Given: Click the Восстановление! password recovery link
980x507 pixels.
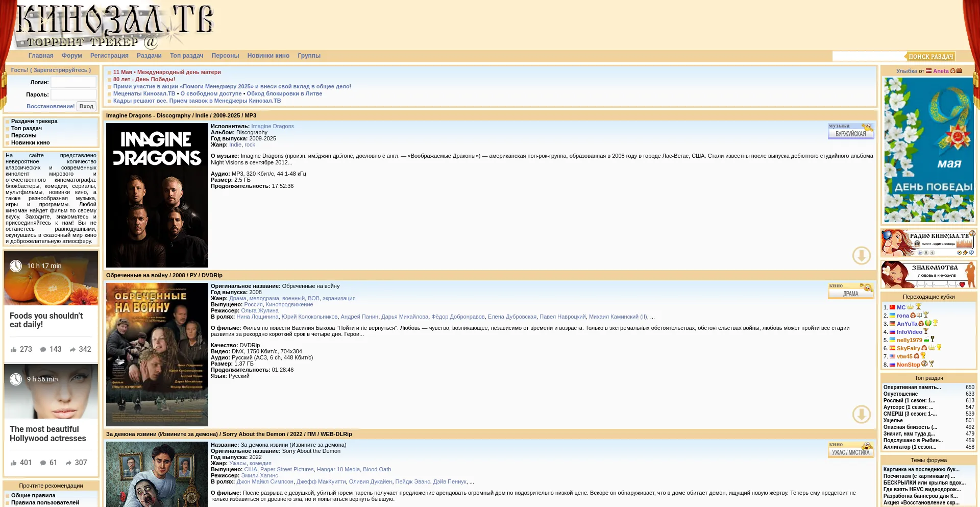Looking at the screenshot, I should pyautogui.click(x=51, y=106).
